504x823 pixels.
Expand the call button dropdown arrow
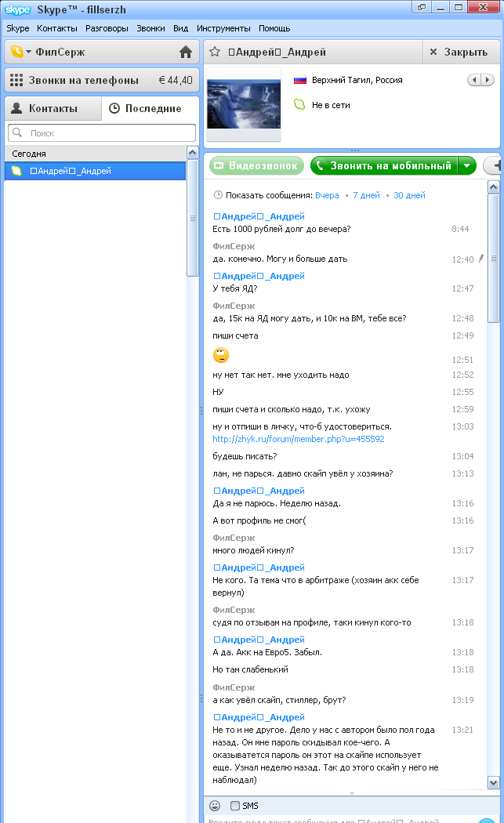(x=466, y=166)
